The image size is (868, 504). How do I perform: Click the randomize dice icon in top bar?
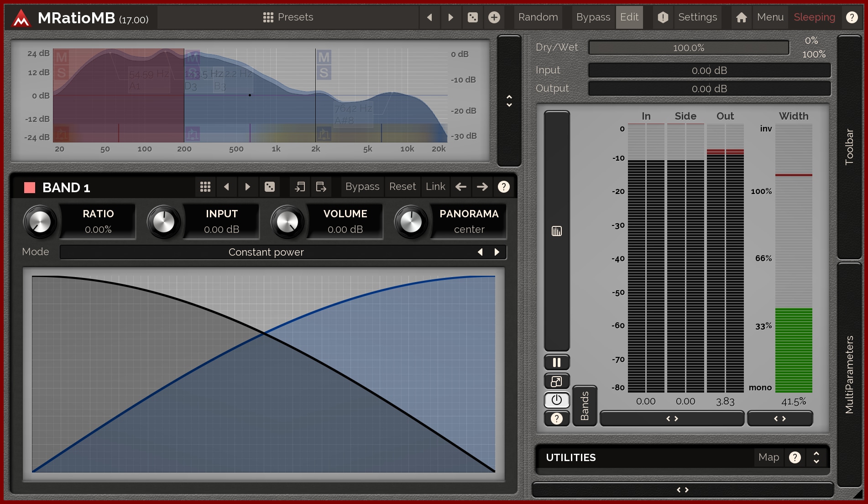point(473,17)
